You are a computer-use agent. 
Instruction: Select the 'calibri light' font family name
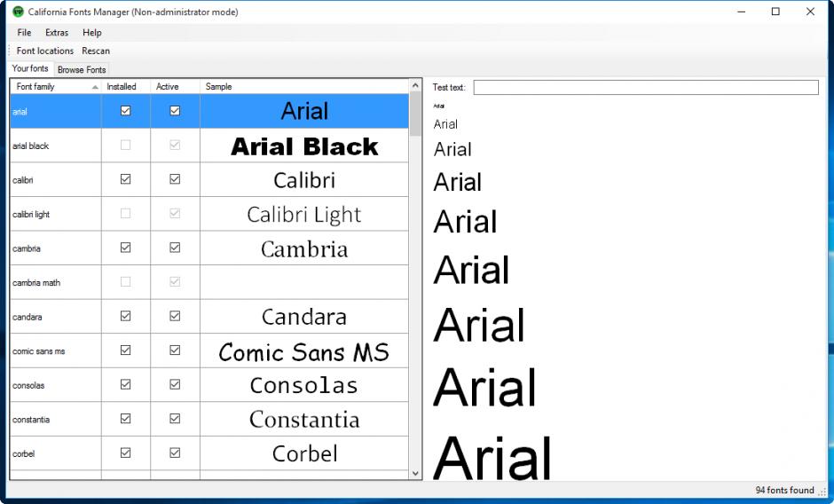pos(31,215)
